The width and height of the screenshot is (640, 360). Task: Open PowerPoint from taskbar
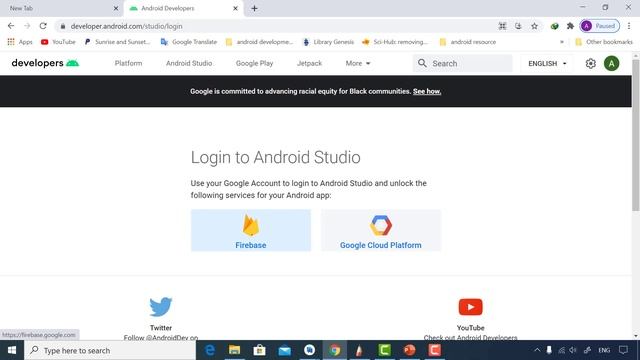tap(409, 350)
